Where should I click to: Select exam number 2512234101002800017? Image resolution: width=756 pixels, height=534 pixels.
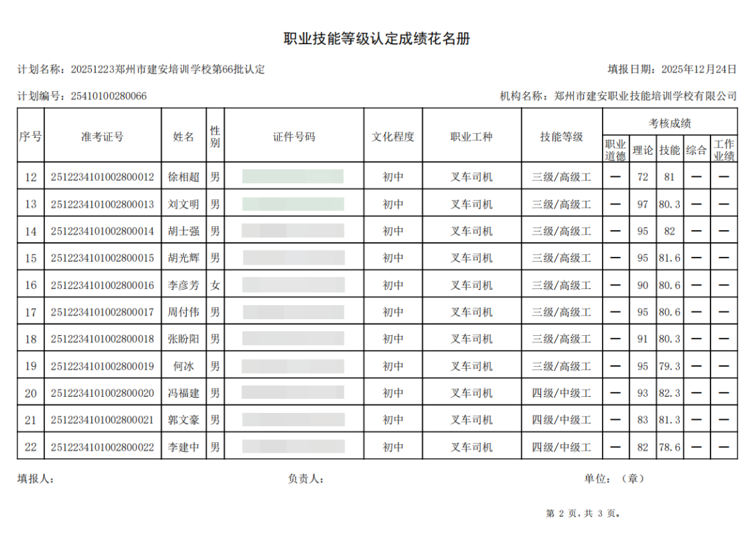pos(102,312)
